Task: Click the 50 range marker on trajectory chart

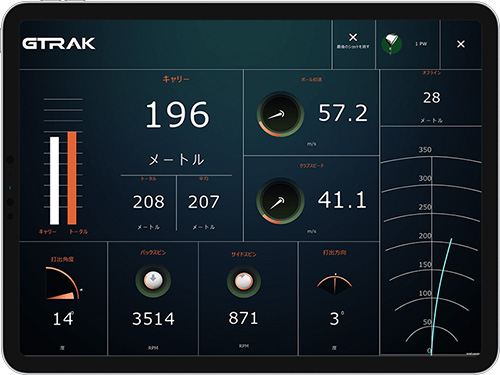Action: tap(427, 322)
